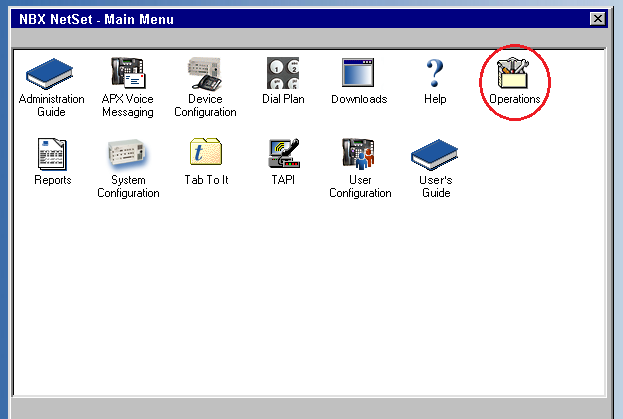
Task: Click the "Dial Plan" text label
Action: coord(282,100)
